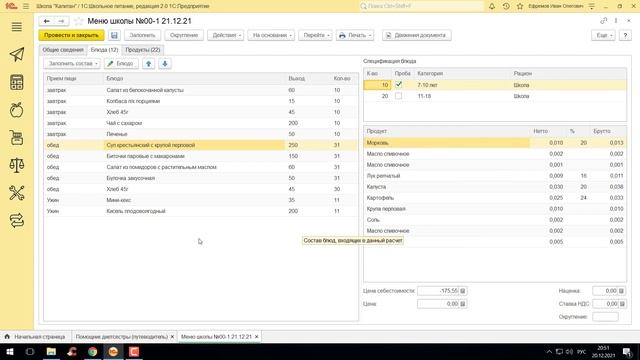
Task: Open File Explorer in Windows taskbar
Action: tap(51, 351)
